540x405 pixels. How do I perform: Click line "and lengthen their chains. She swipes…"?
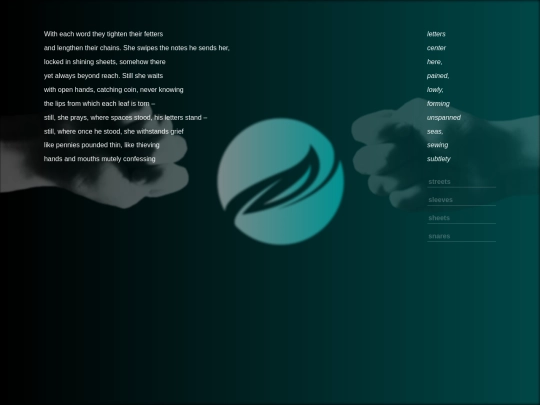[x=136, y=48]
